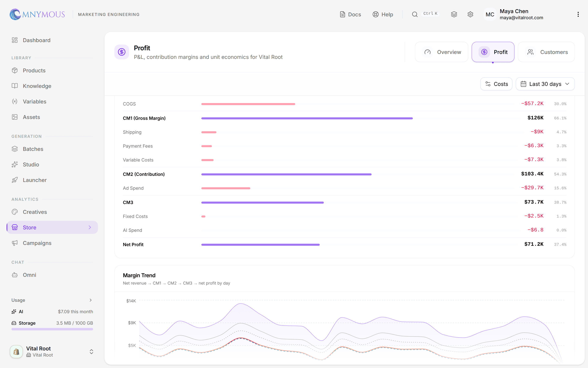This screenshot has height=368, width=588.
Task: Click the Launcher rocket icon
Action: tap(15, 180)
